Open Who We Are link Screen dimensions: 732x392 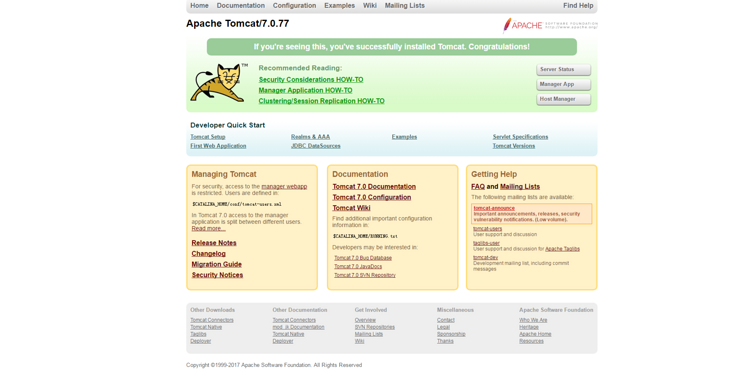[x=533, y=320]
